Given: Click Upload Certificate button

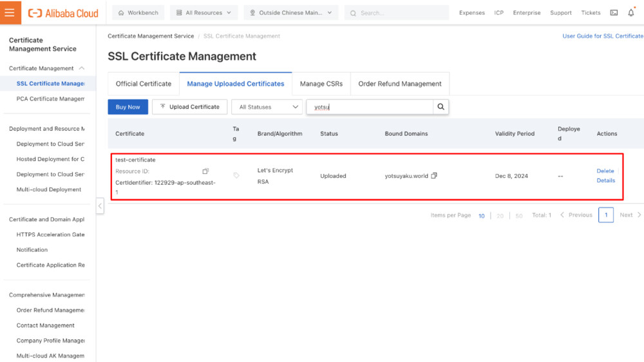Looking at the screenshot, I should [x=190, y=107].
